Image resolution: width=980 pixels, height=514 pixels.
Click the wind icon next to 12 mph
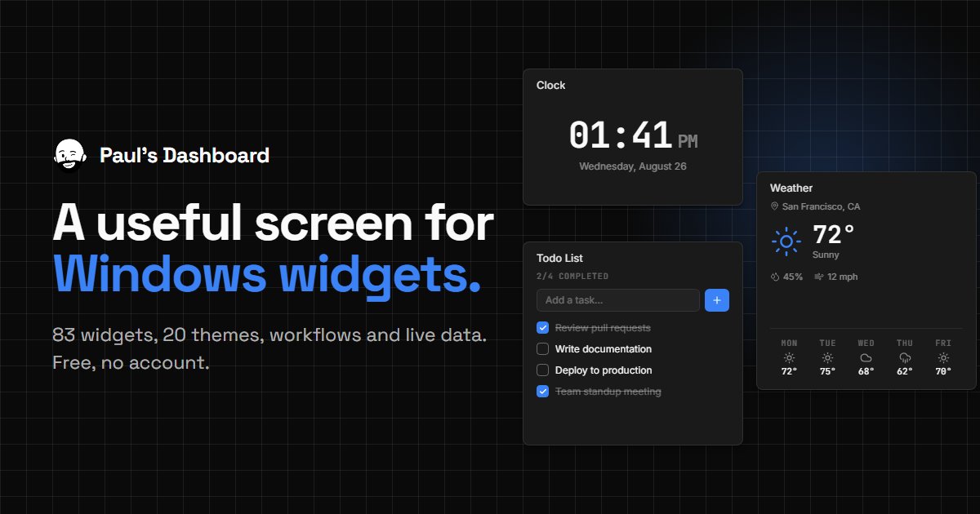818,277
